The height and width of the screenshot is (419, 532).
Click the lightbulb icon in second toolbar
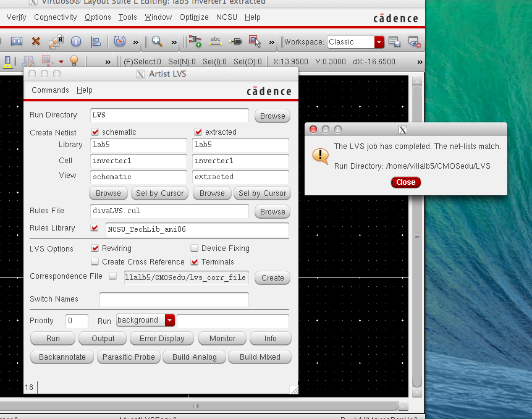pos(74,61)
